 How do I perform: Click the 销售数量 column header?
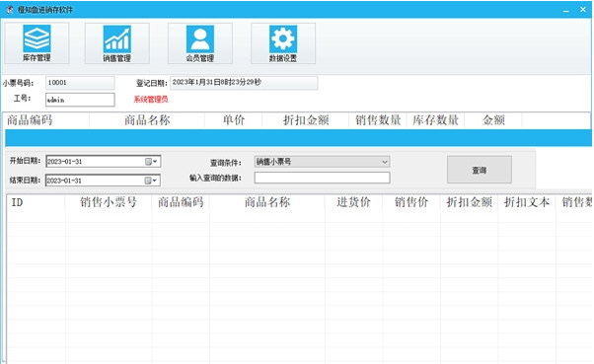(x=378, y=120)
